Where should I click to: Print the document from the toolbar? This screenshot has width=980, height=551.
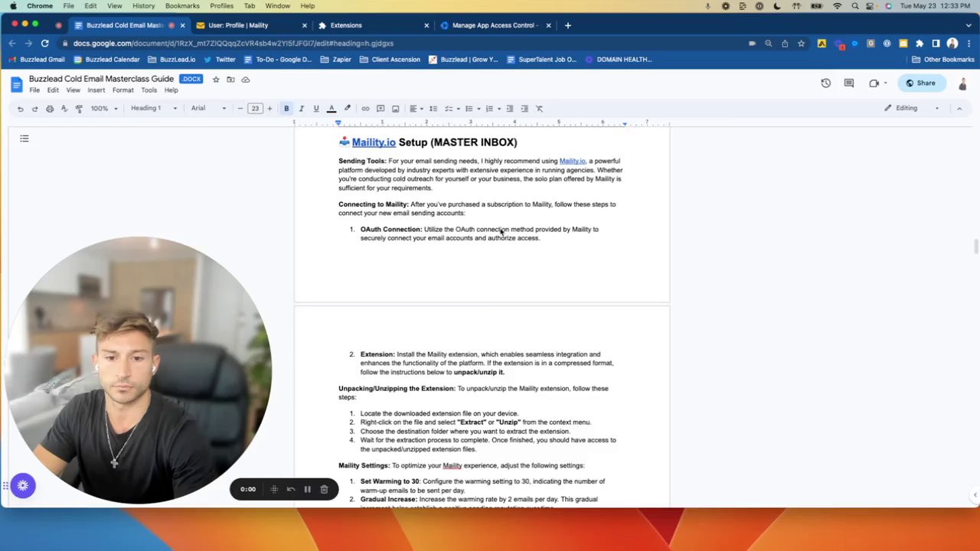point(50,109)
